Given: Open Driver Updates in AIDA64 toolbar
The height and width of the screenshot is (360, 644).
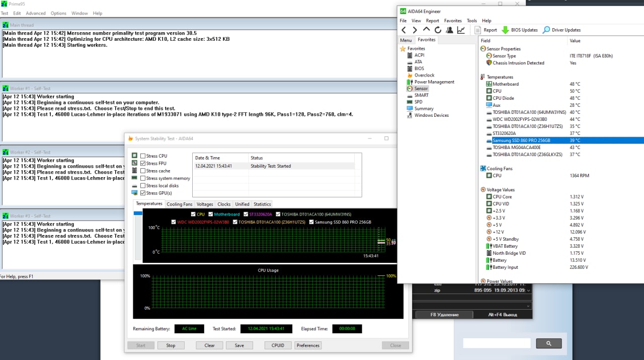Looking at the screenshot, I should coord(561,30).
